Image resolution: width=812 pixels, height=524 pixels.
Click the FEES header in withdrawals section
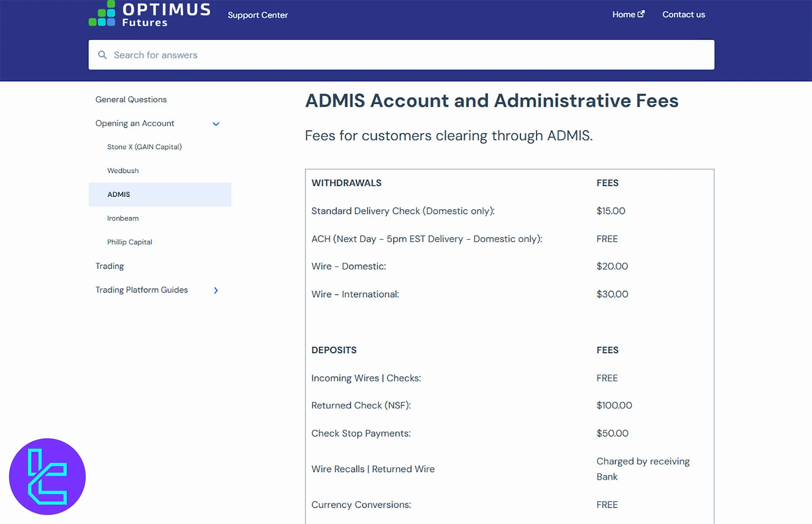[607, 183]
